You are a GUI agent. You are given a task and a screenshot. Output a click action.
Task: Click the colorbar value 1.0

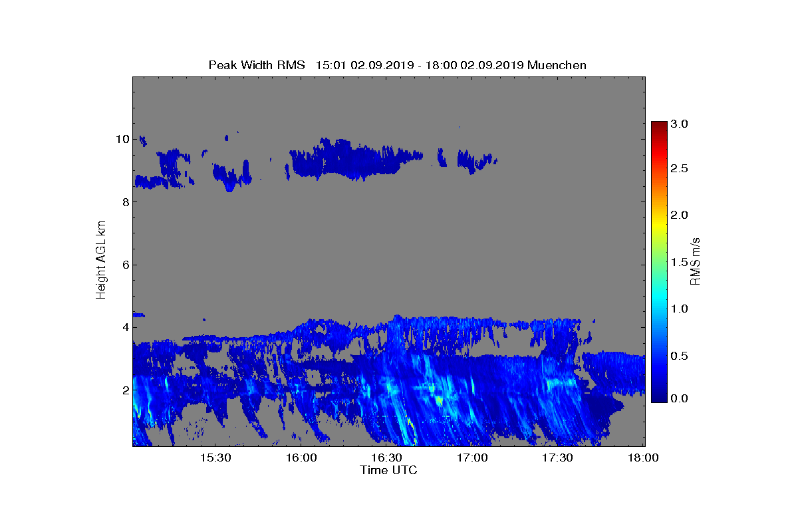point(680,309)
